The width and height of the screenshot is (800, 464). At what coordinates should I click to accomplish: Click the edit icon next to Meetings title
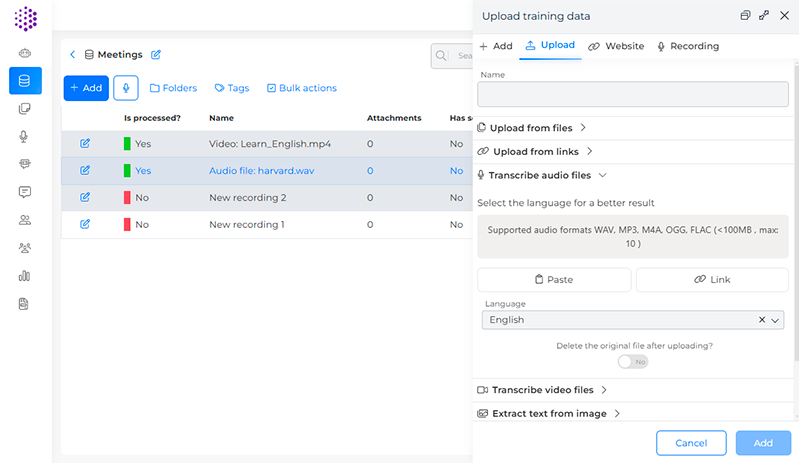point(156,54)
